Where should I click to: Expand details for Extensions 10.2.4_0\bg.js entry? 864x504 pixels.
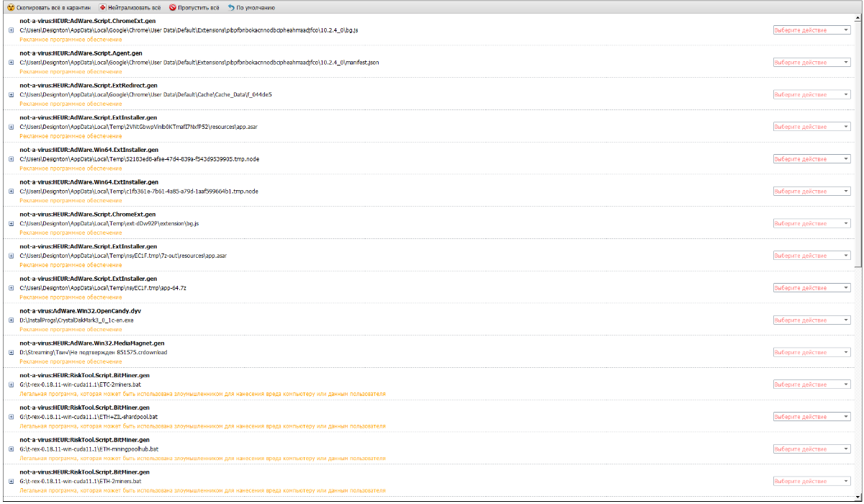tap(11, 30)
